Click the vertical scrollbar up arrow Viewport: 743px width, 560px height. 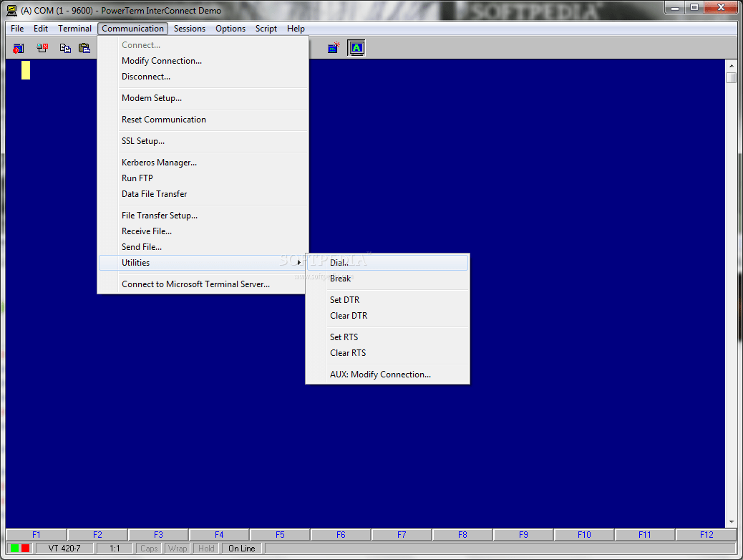tap(731, 66)
